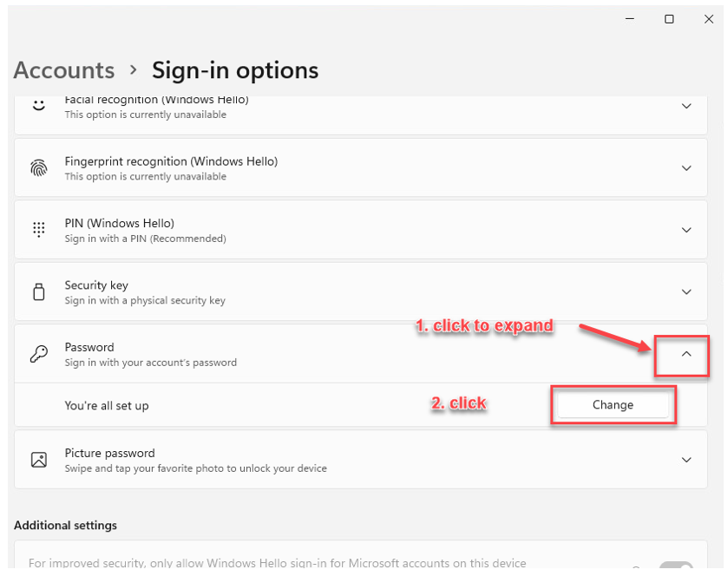This screenshot has width=728, height=576.
Task: Click the PIN keypad dots icon
Action: point(39,229)
